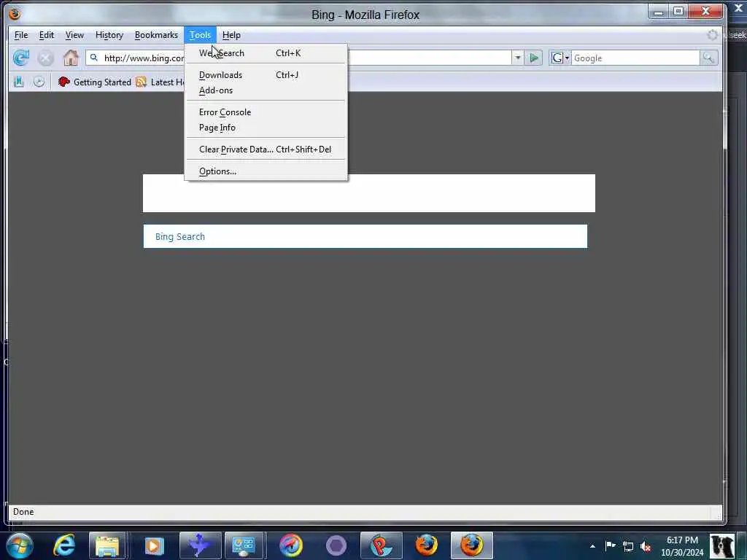Open the View menu

74,35
